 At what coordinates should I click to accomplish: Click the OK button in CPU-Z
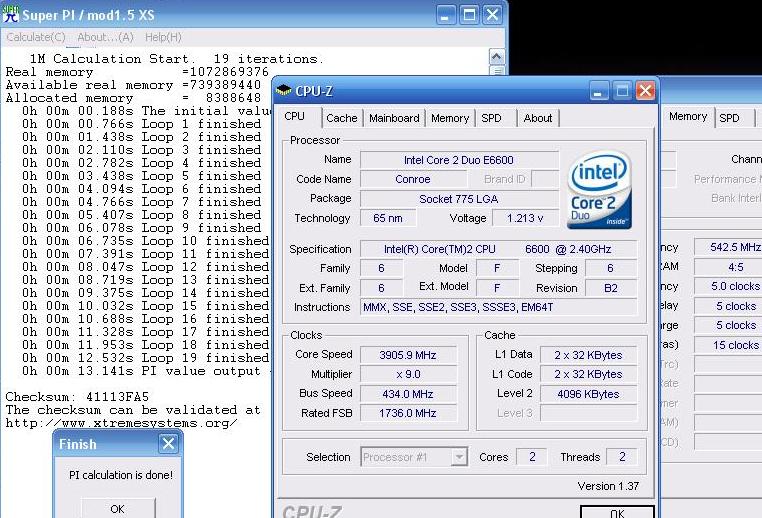617,512
